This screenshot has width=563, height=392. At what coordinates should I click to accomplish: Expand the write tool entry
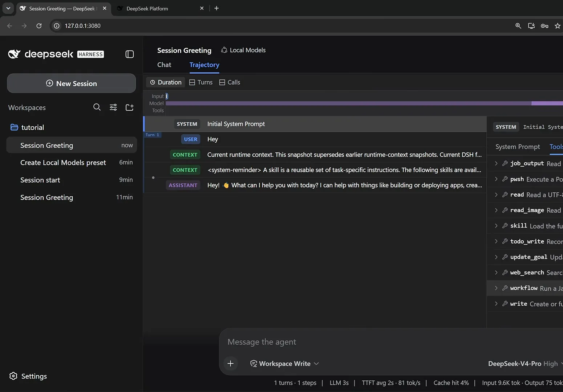click(496, 304)
